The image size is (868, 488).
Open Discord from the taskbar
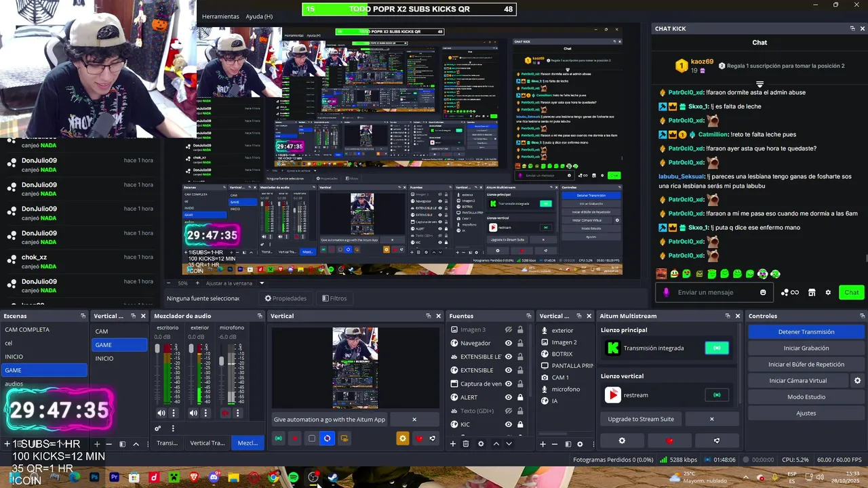click(x=214, y=477)
